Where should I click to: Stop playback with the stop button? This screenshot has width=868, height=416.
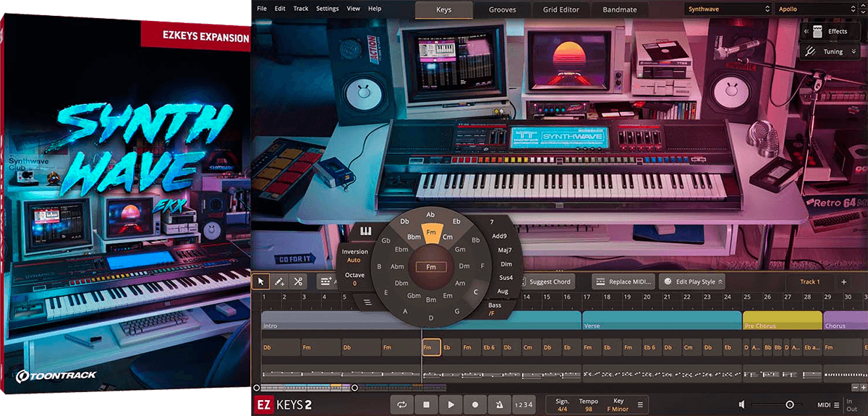[426, 405]
